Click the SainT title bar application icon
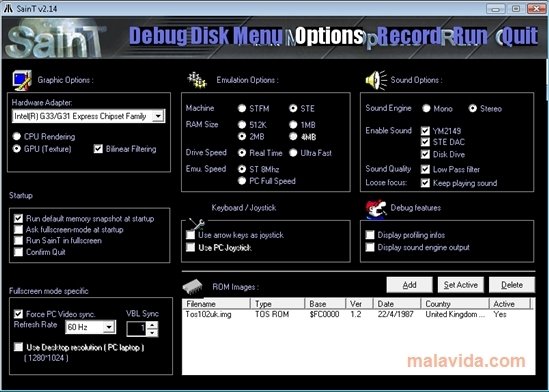Image resolution: width=549 pixels, height=392 pixels. (8, 8)
